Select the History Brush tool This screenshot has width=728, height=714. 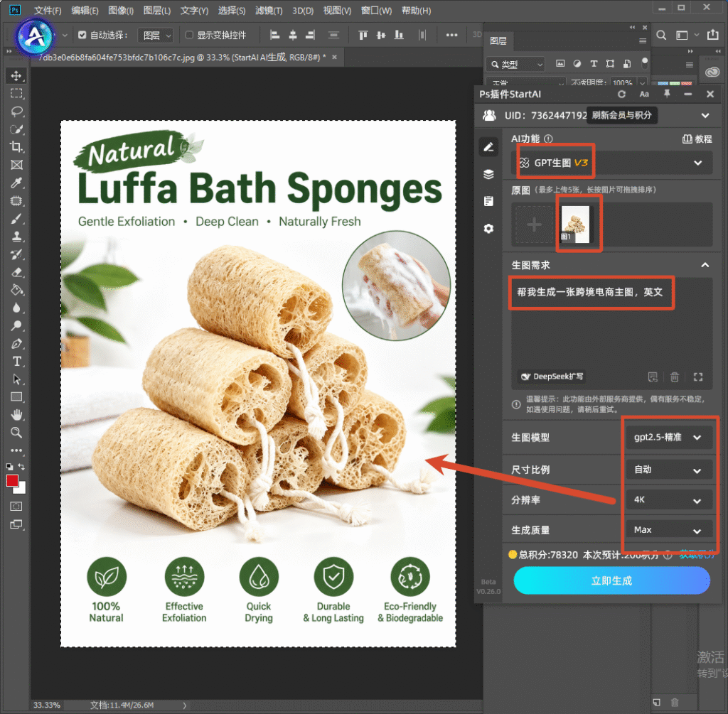pyautogui.click(x=16, y=254)
